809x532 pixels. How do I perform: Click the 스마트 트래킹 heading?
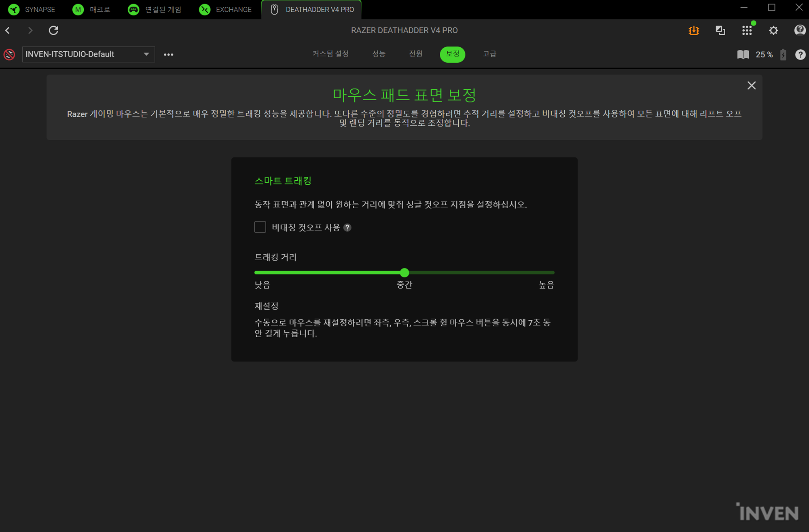click(x=283, y=181)
